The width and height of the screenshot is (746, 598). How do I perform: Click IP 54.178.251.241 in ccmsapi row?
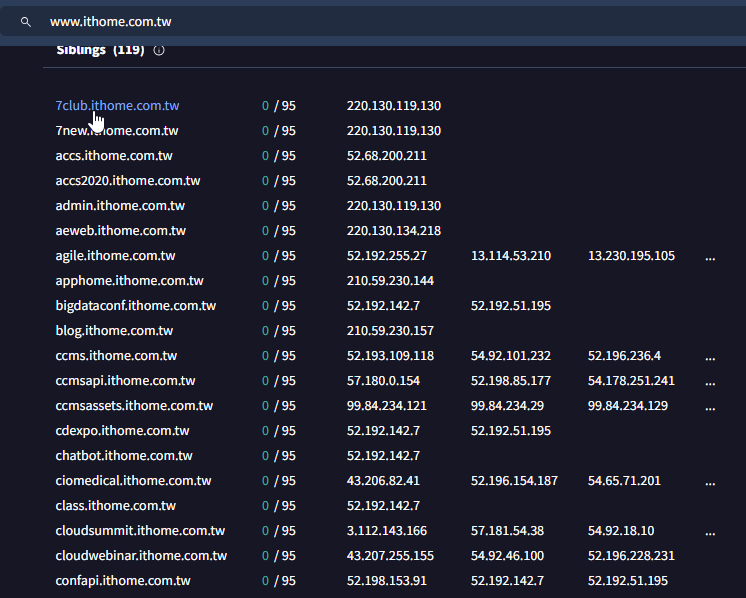(631, 380)
